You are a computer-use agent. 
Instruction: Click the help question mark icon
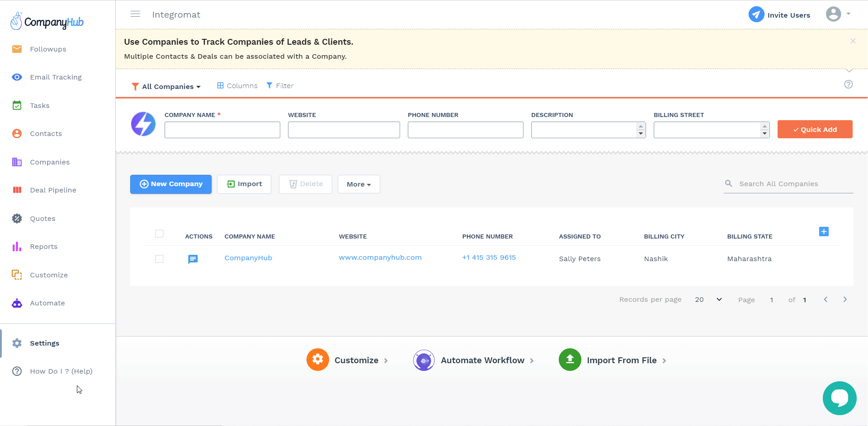[x=849, y=84]
